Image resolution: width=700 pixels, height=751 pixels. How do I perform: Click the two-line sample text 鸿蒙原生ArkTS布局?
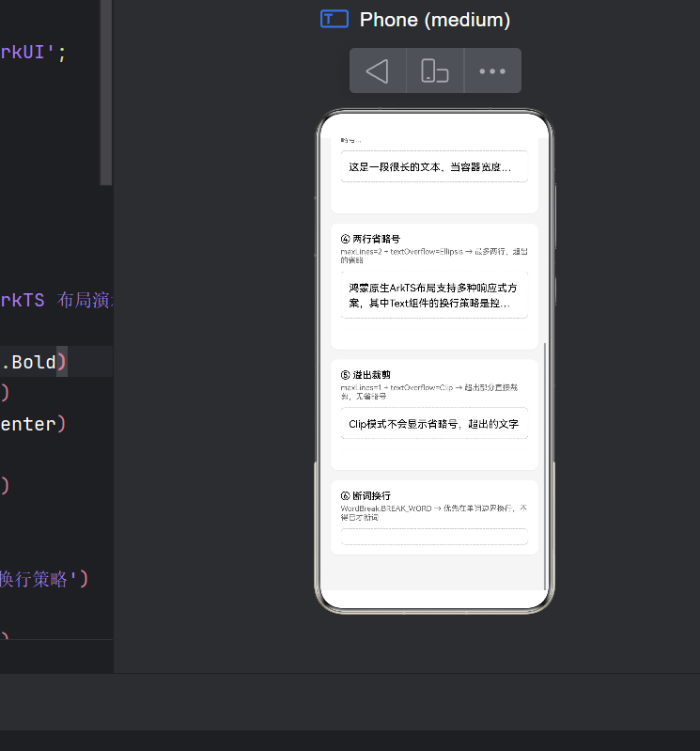433,295
